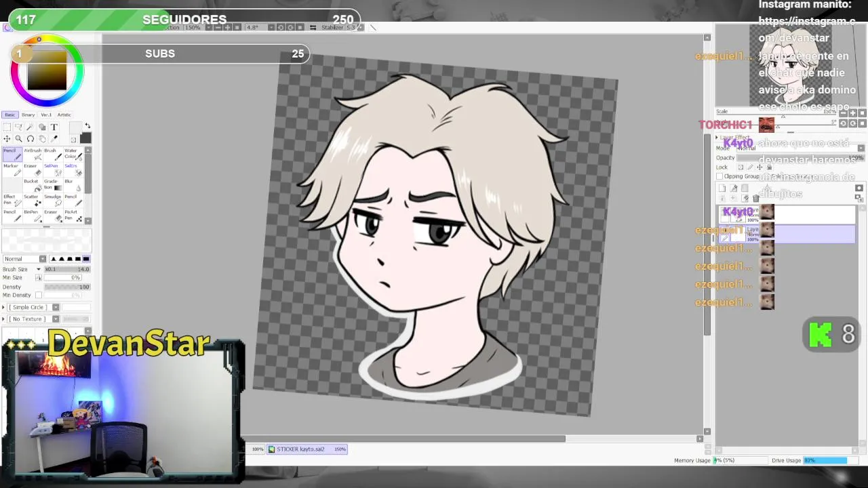
Task: Expand the No Texture settings triangle
Action: (3, 319)
